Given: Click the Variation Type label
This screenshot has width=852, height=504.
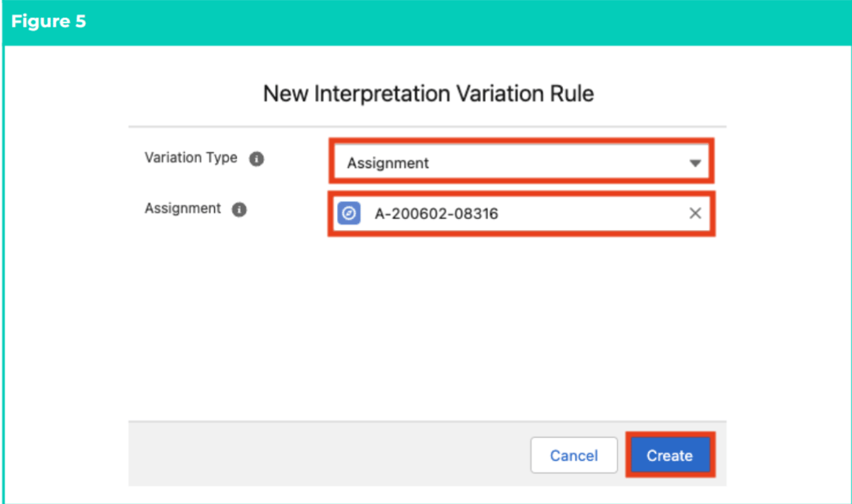Looking at the screenshot, I should click(191, 157).
